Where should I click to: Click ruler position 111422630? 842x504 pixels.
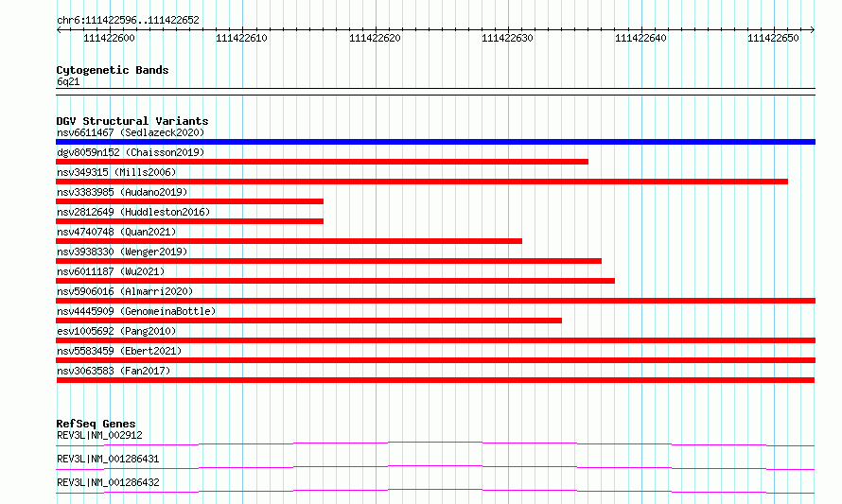(507, 38)
